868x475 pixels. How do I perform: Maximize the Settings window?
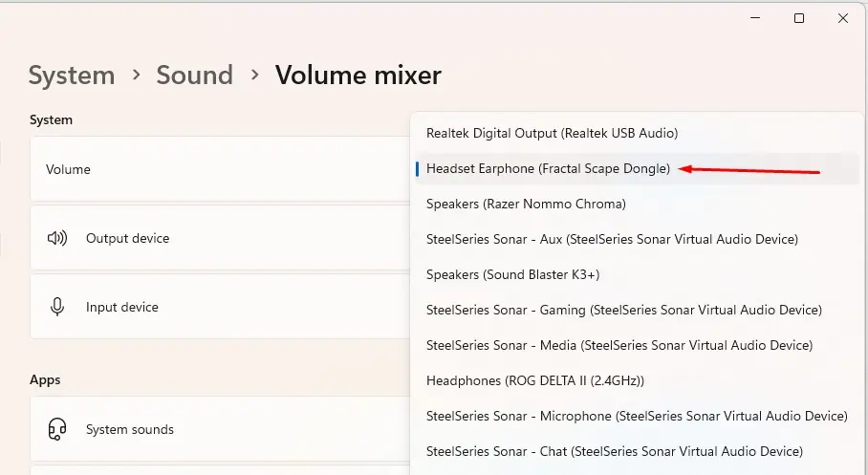799,18
